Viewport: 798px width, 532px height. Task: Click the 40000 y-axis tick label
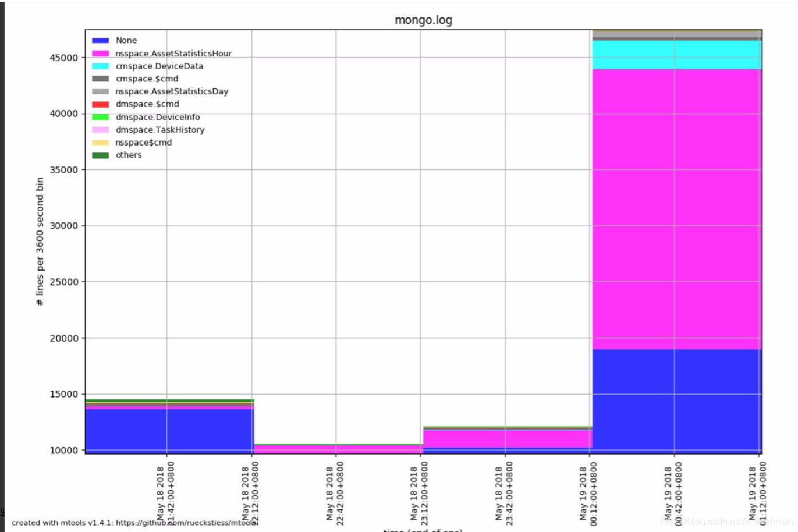(x=64, y=114)
